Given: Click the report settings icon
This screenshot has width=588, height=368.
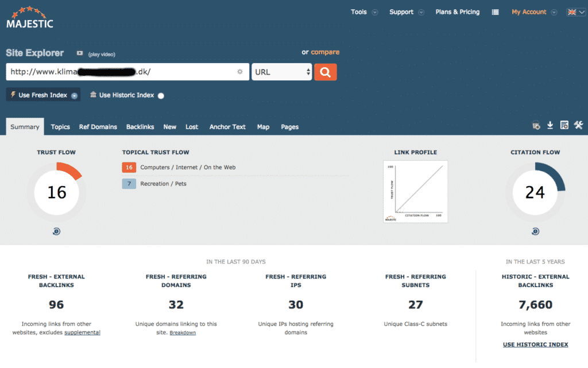Looking at the screenshot, I should tap(564, 125).
